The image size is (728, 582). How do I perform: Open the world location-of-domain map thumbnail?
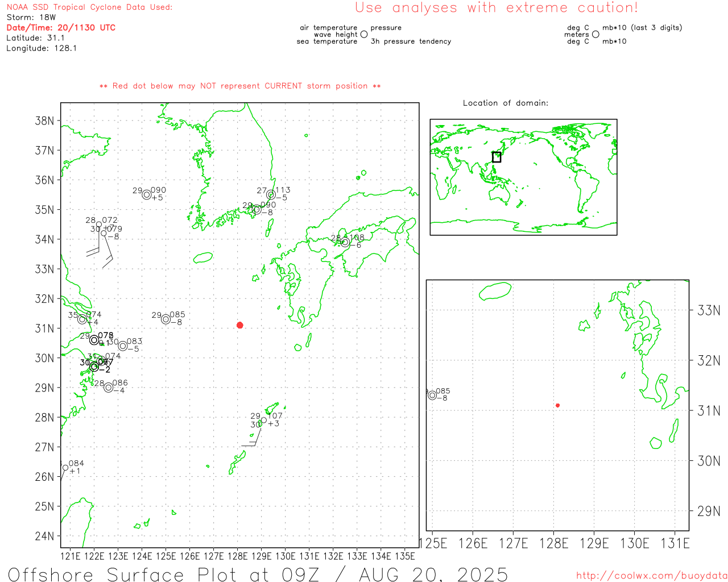(523, 177)
